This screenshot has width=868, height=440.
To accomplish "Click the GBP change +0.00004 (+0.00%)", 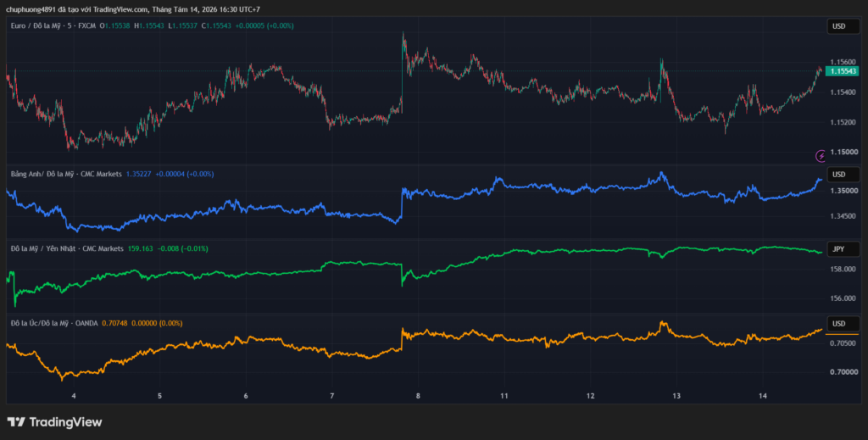I will 184,174.
